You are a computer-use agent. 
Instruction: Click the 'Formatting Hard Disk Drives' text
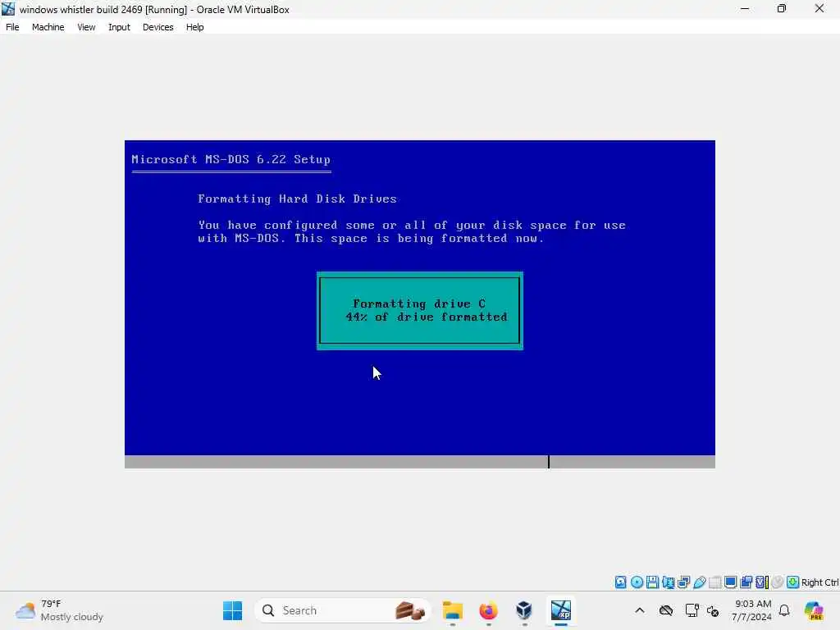[x=297, y=199]
